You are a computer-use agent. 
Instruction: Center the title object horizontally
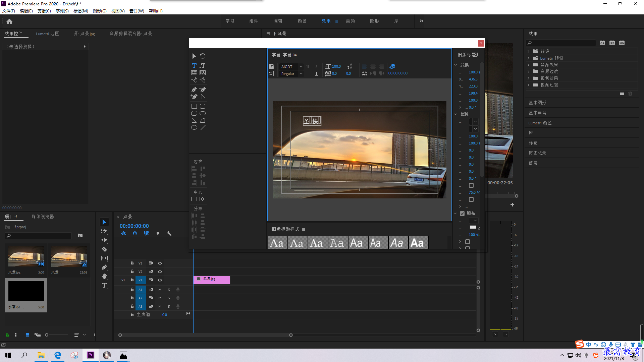(203, 199)
